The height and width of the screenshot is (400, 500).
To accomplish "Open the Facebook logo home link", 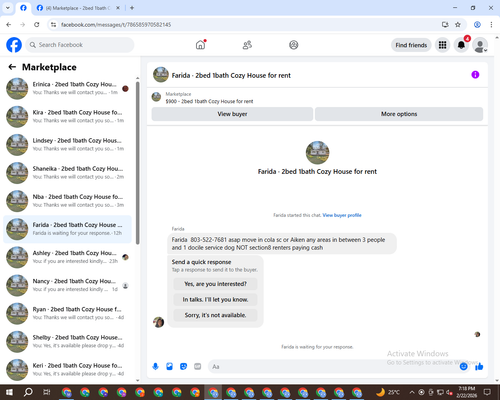I will pos(14,45).
